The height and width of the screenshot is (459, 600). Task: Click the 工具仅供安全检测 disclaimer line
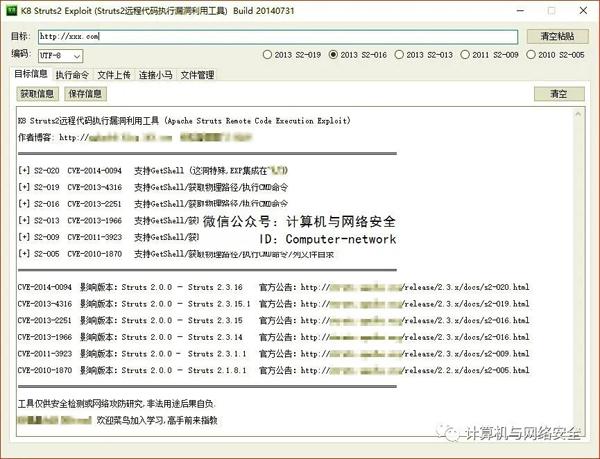click(x=117, y=404)
